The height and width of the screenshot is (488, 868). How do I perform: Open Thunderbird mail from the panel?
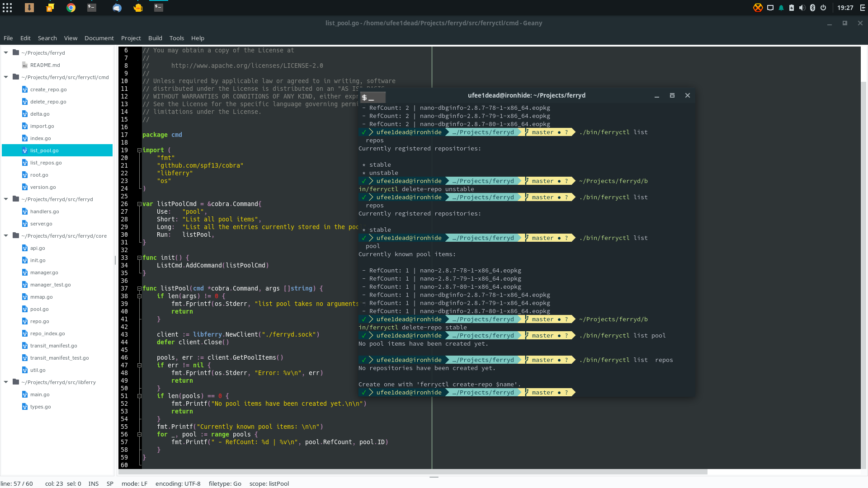(x=117, y=8)
